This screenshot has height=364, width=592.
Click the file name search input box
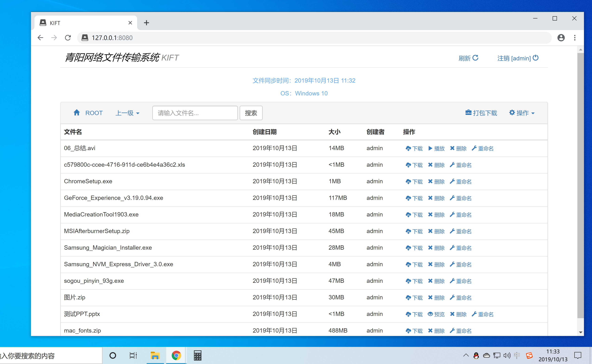tap(195, 113)
